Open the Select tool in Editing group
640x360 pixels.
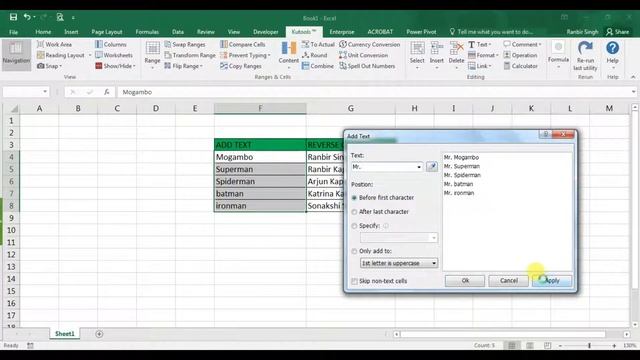[x=417, y=54]
